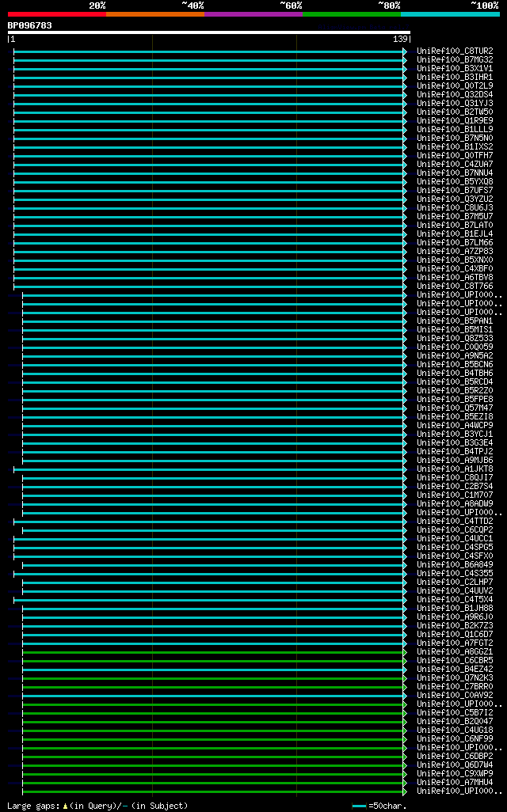The height and width of the screenshot is (812, 507).
Task: Click the cyan alignment bar for UniRef100_B7LAT0
Action: (x=209, y=226)
